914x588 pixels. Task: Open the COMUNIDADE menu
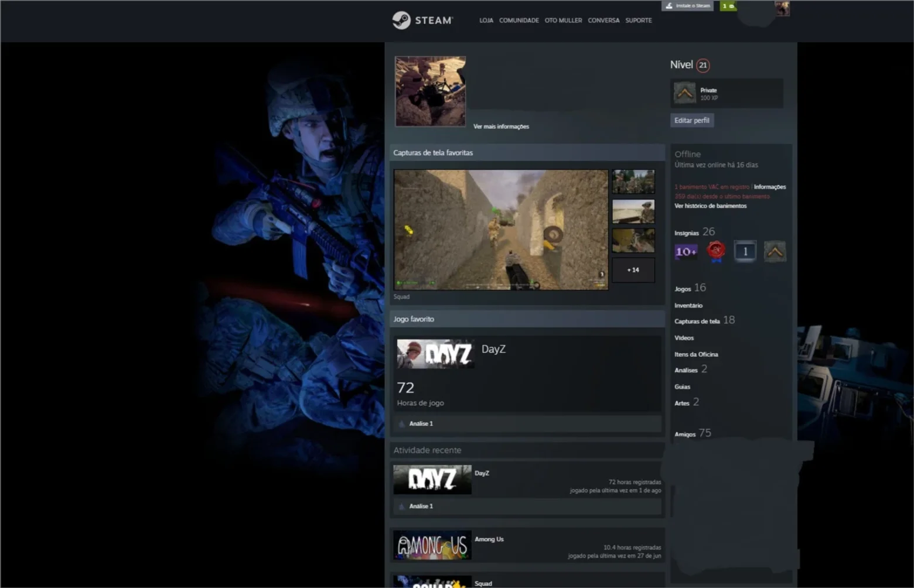(x=519, y=20)
